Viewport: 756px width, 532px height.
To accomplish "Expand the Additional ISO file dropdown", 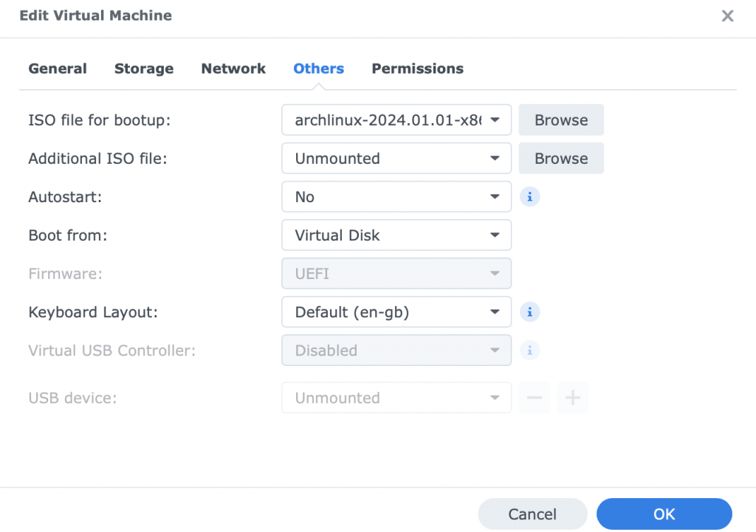I will pos(396,159).
